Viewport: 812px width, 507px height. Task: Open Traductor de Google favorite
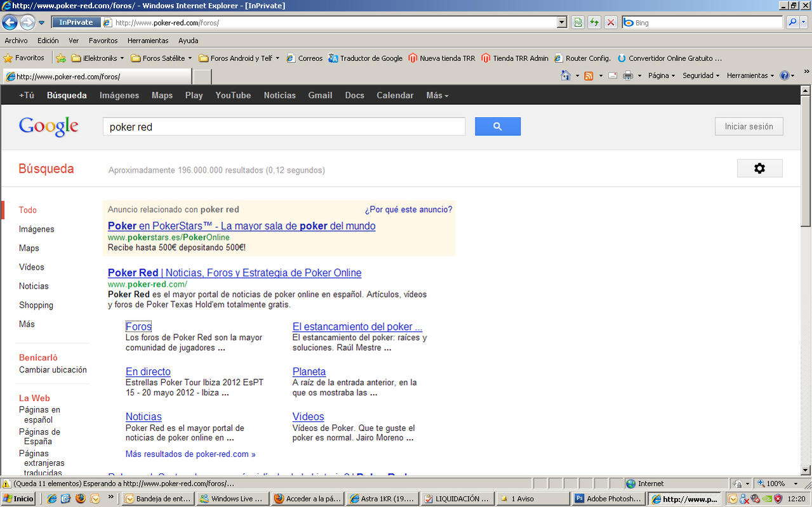(366, 58)
